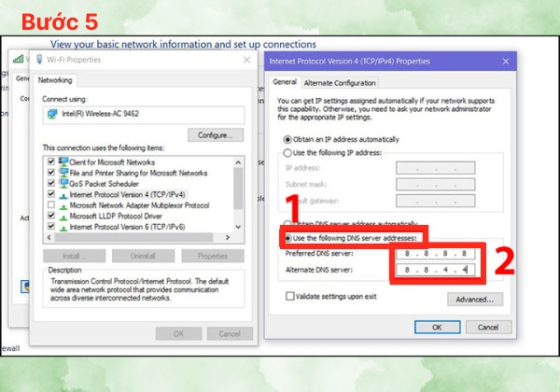This screenshot has width=560, height=392.
Task: Click the Internet Protocol Version 6 icon
Action: pyautogui.click(x=63, y=228)
